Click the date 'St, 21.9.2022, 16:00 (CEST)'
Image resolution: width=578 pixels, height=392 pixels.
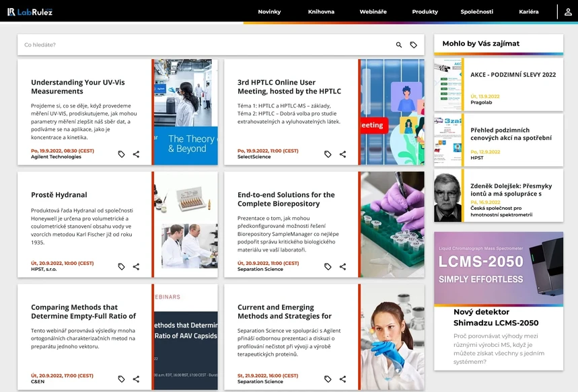(x=268, y=375)
